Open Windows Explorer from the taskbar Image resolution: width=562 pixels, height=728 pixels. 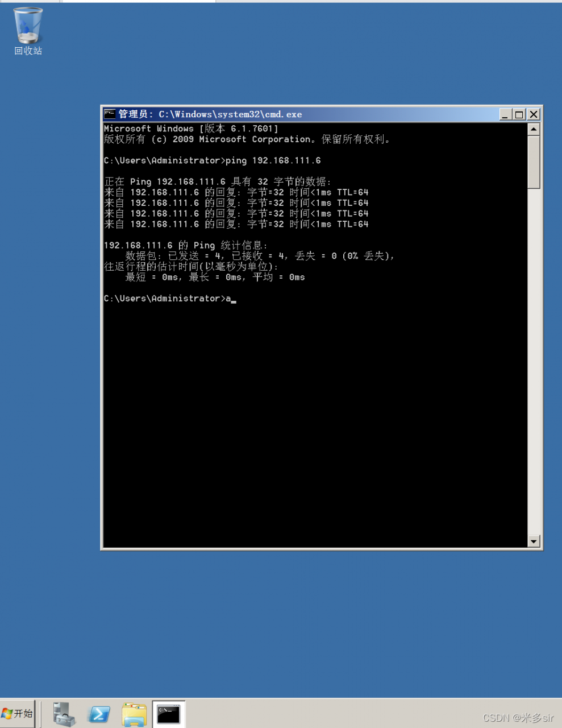tap(134, 714)
